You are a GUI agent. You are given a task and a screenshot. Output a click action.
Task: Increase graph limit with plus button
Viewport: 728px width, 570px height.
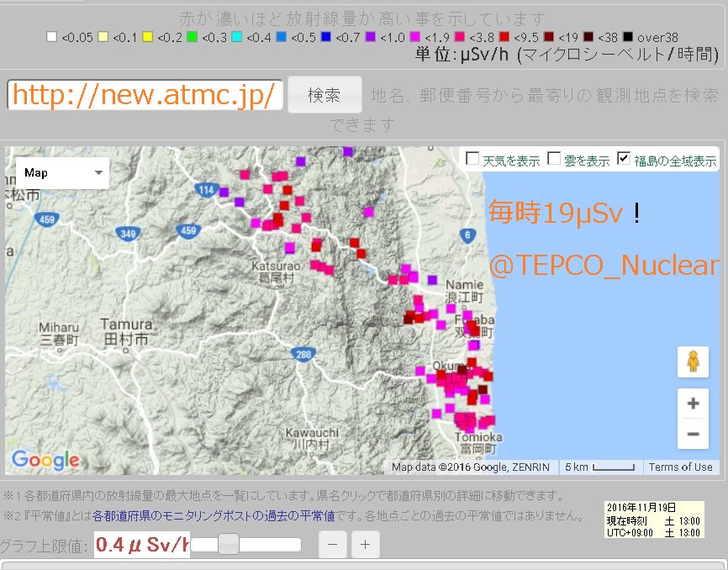[x=366, y=545]
